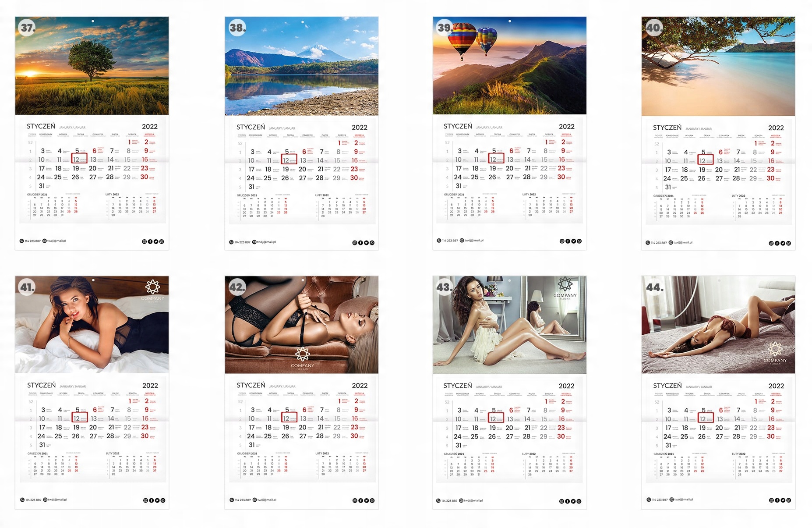
Task: Click the company logo on calendar 42
Action: (303, 358)
